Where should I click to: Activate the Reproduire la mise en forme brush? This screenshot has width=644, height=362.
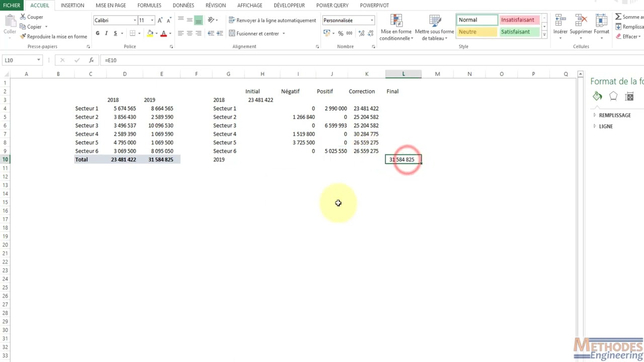(53, 37)
